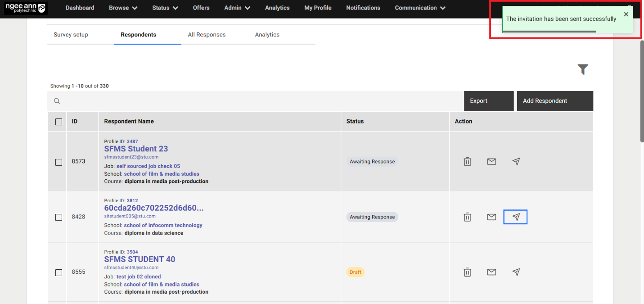
Task: Send invitation to SFMS STUDENT 40
Action: click(x=516, y=272)
